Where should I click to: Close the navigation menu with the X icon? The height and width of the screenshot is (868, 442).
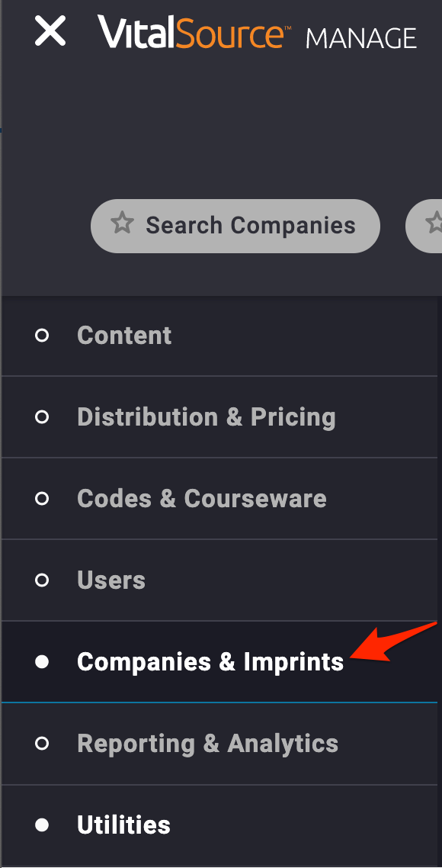(x=50, y=31)
